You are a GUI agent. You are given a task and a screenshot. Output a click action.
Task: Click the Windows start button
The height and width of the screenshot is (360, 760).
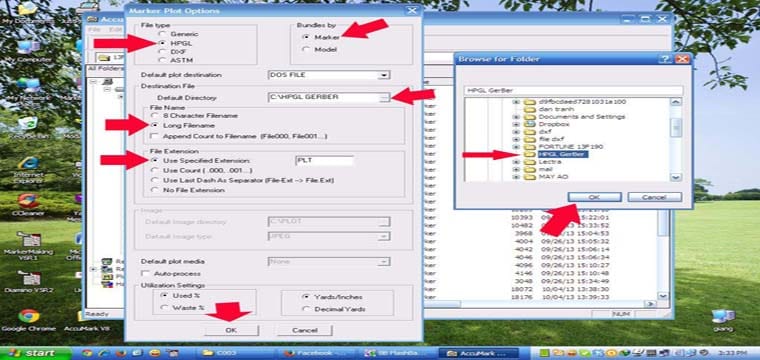tap(35, 353)
